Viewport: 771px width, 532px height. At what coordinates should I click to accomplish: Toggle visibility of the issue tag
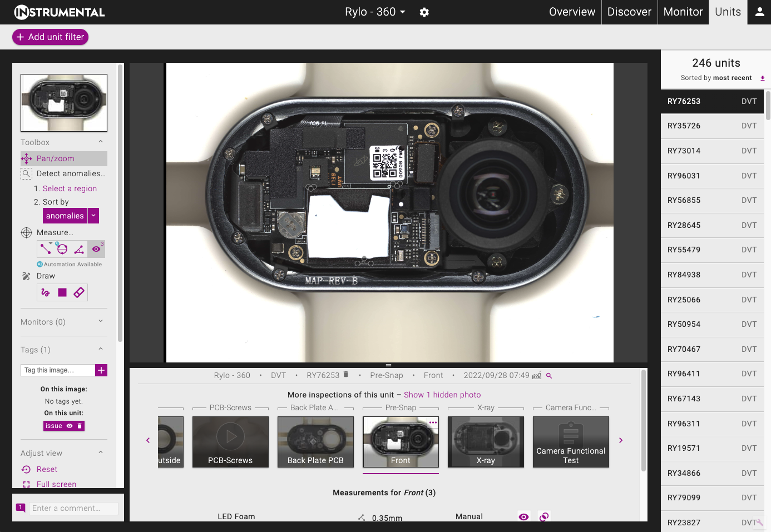70,426
